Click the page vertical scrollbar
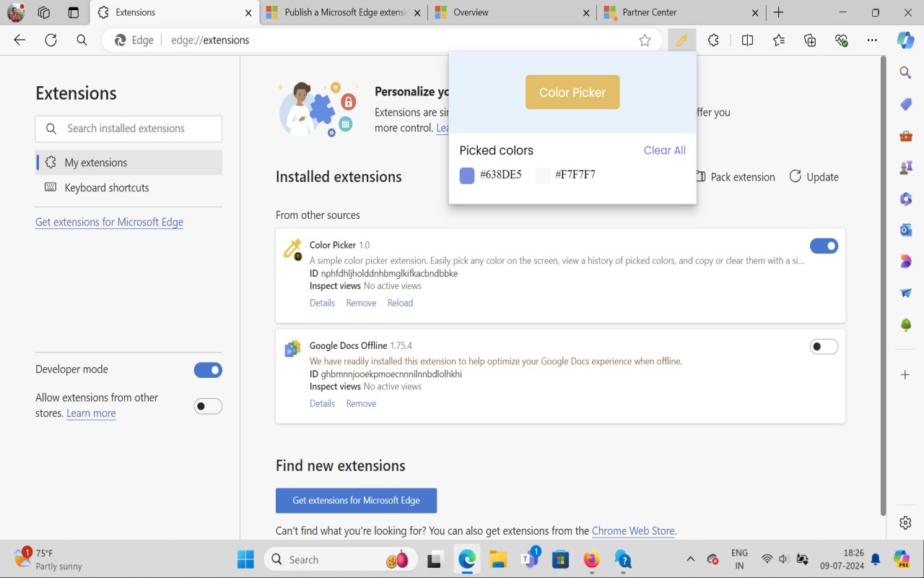Image resolution: width=924 pixels, height=578 pixels. click(883, 285)
